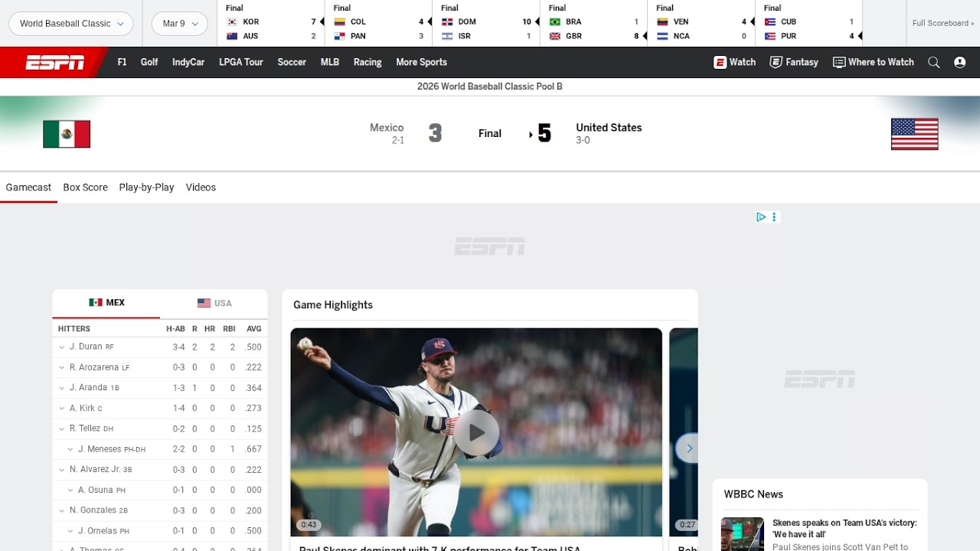The width and height of the screenshot is (980, 551).
Task: Click the ESPN logo
Action: (55, 63)
